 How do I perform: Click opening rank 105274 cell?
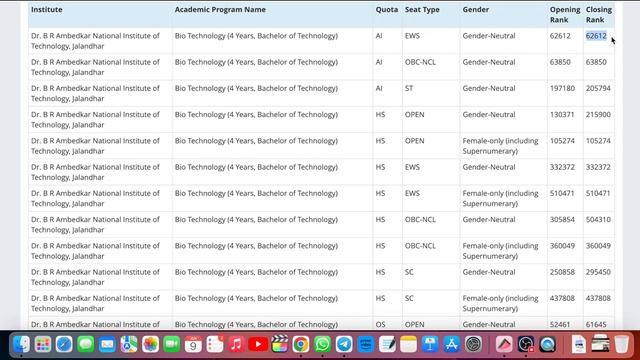pyautogui.click(x=562, y=141)
